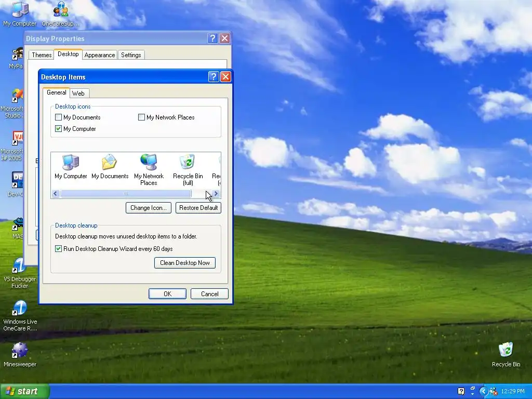Viewport: 532px width, 399px height.
Task: Open Settings tab in Display Properties
Action: click(x=131, y=55)
